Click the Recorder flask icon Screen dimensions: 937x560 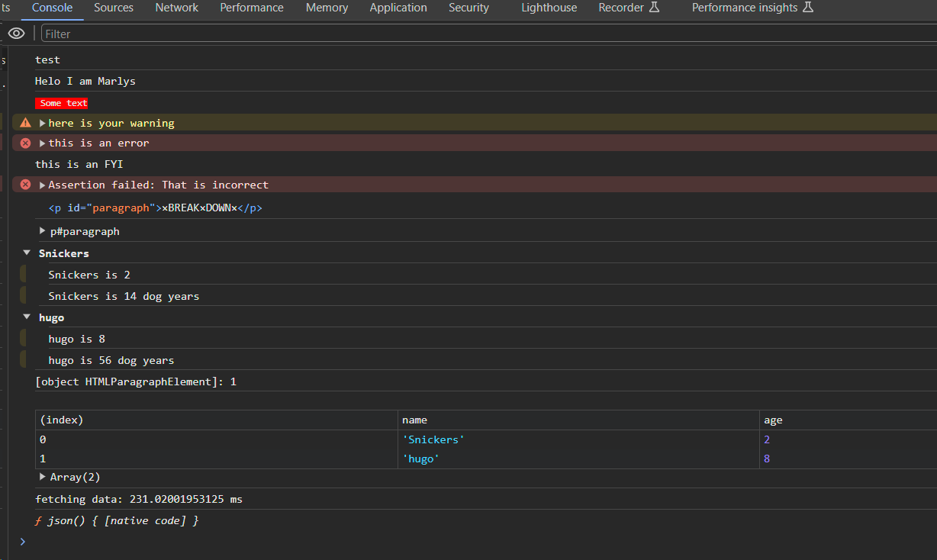point(654,8)
